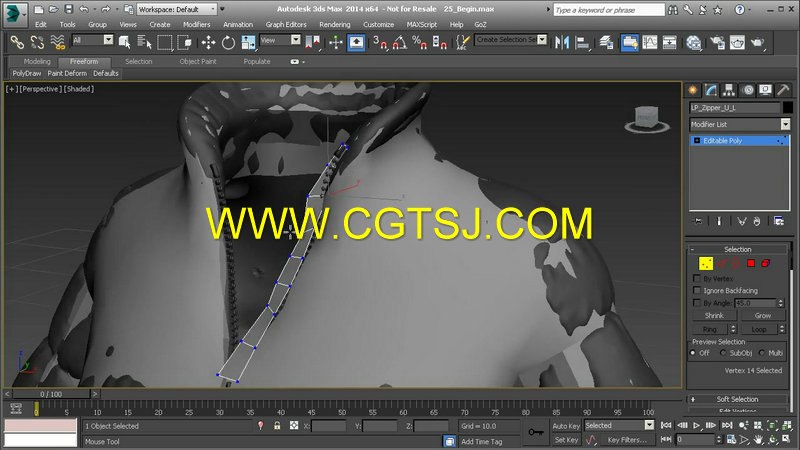Image resolution: width=800 pixels, height=450 pixels.
Task: Activate the Select and Rotate tool
Action: tap(228, 42)
